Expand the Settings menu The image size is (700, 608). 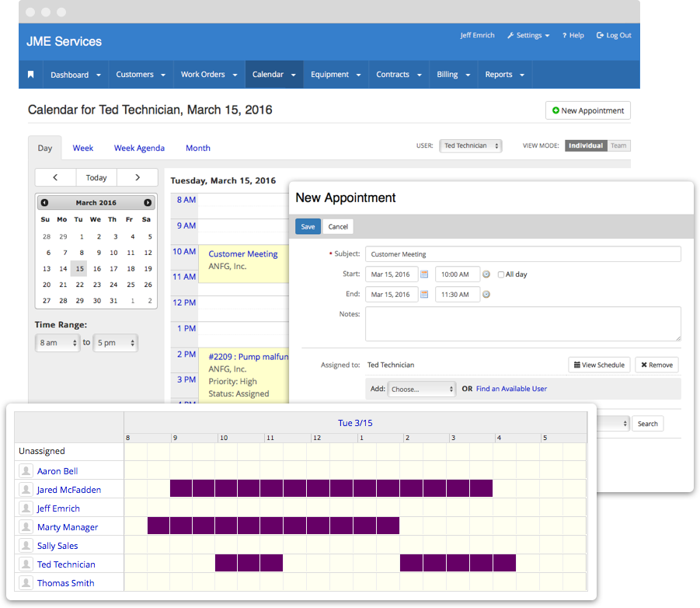tap(528, 35)
